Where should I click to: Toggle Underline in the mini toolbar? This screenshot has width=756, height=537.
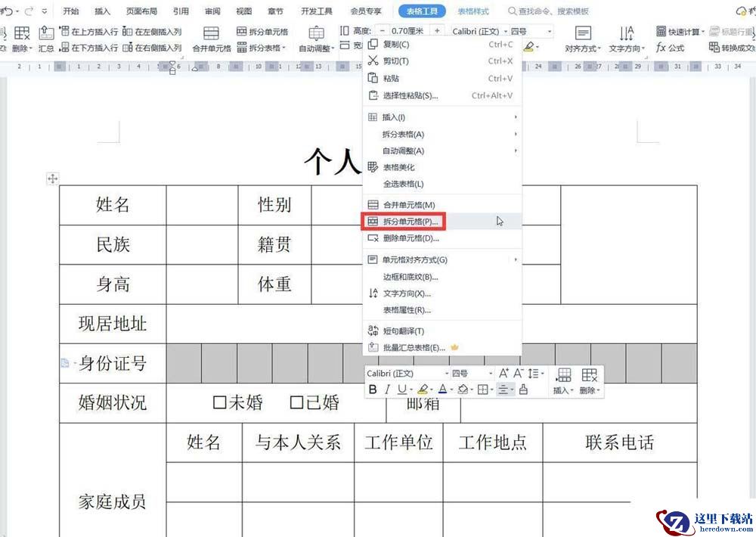402,390
